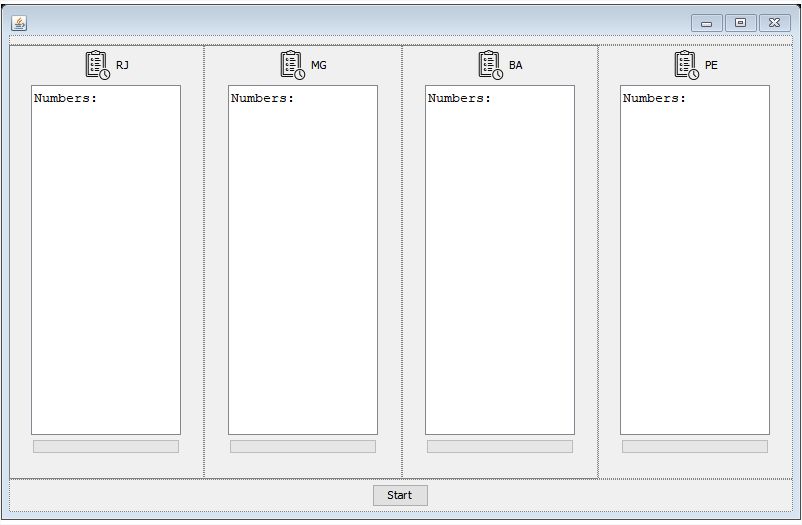The height and width of the screenshot is (525, 802).
Task: Click the RJ column label
Action: click(x=122, y=65)
